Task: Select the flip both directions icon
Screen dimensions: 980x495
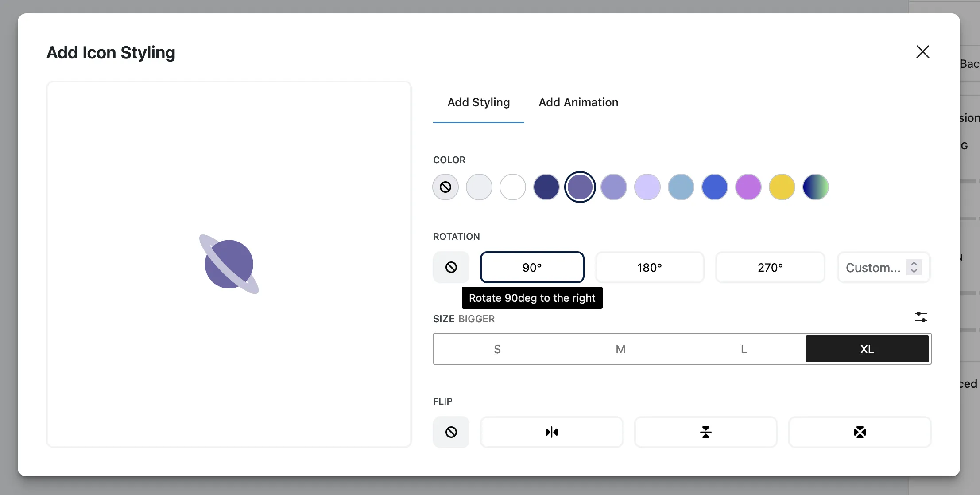Action: tap(859, 432)
